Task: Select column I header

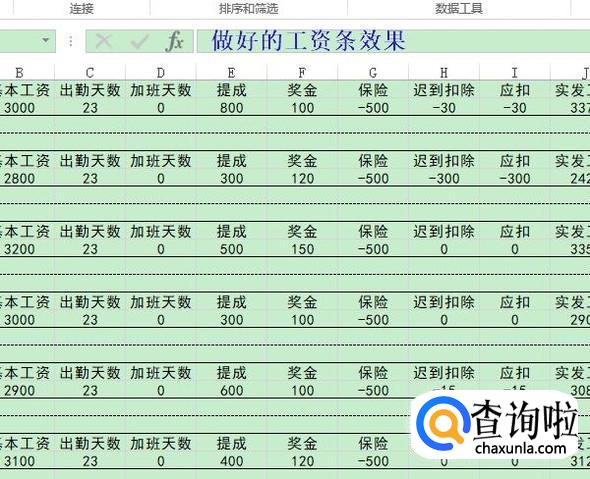Action: point(515,73)
